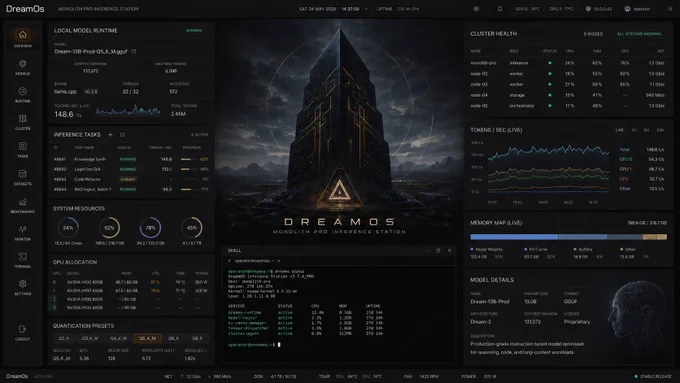Click the 10.0.0.42 IP address
This screenshot has height=383, width=680.
(x=602, y=9)
